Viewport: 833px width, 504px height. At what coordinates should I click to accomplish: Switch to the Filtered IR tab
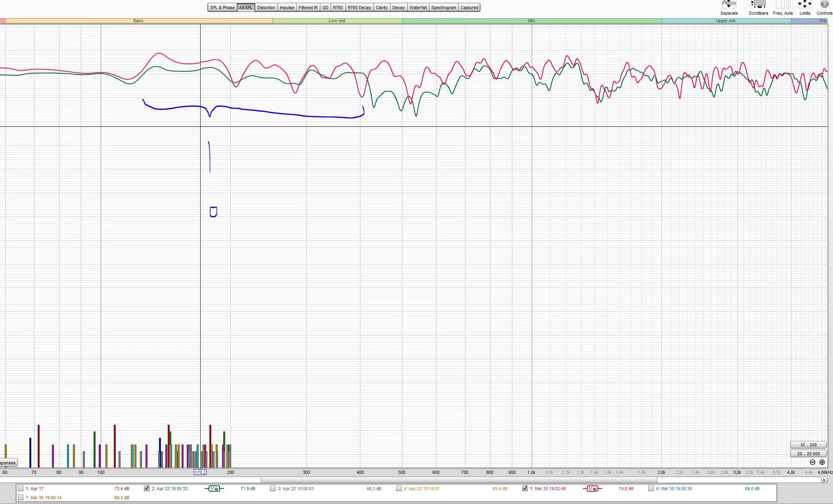308,8
